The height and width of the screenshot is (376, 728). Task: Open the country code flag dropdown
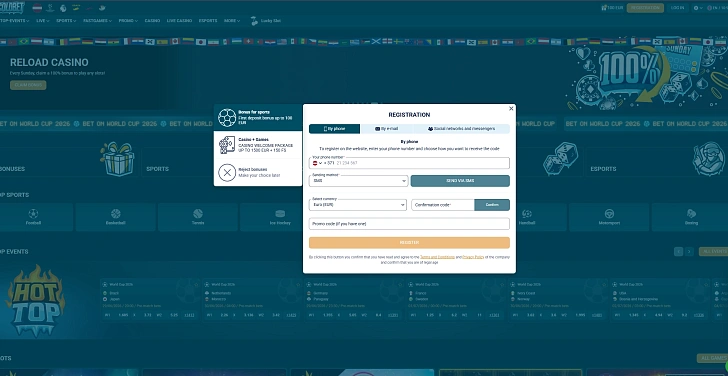click(317, 163)
